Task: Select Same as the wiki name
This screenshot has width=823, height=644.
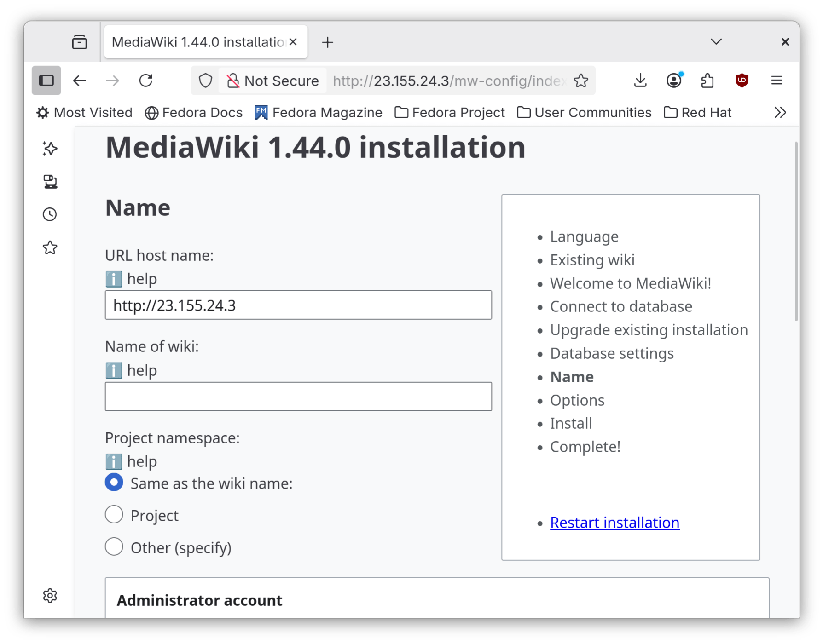Action: (114, 483)
